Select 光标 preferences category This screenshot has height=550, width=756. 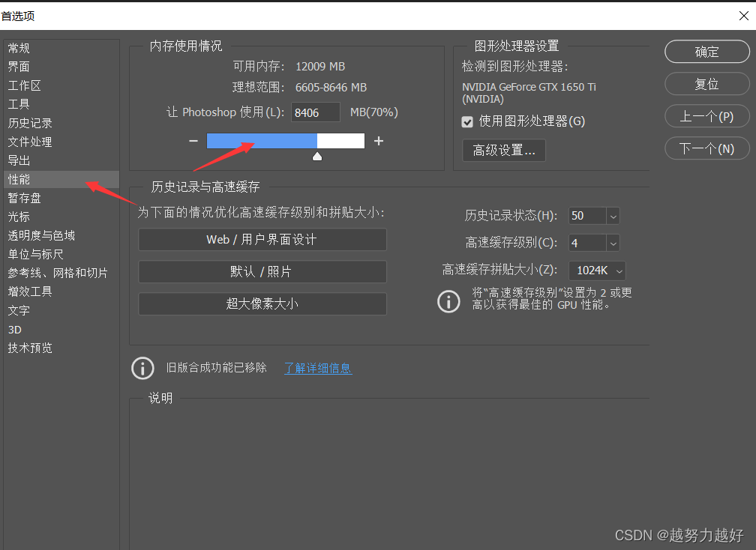(x=61, y=217)
